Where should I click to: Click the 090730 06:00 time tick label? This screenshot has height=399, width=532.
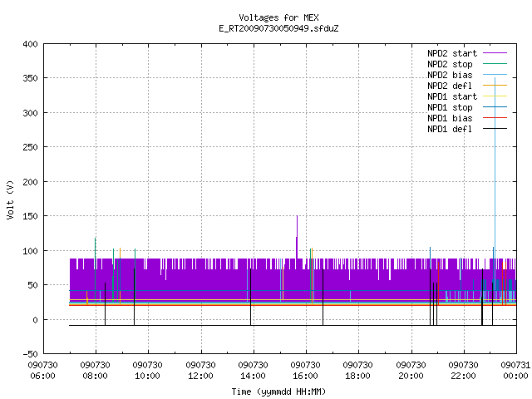pyautogui.click(x=42, y=371)
